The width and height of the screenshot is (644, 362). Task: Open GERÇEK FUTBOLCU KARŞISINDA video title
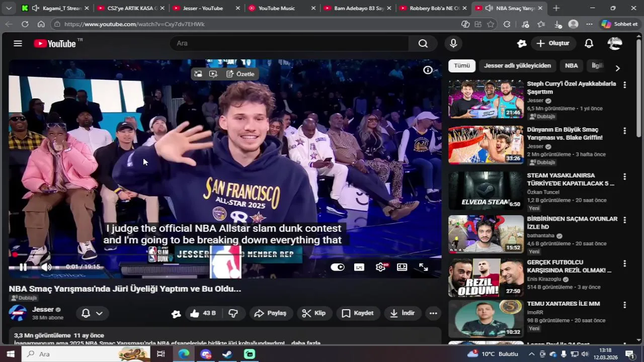point(569,266)
